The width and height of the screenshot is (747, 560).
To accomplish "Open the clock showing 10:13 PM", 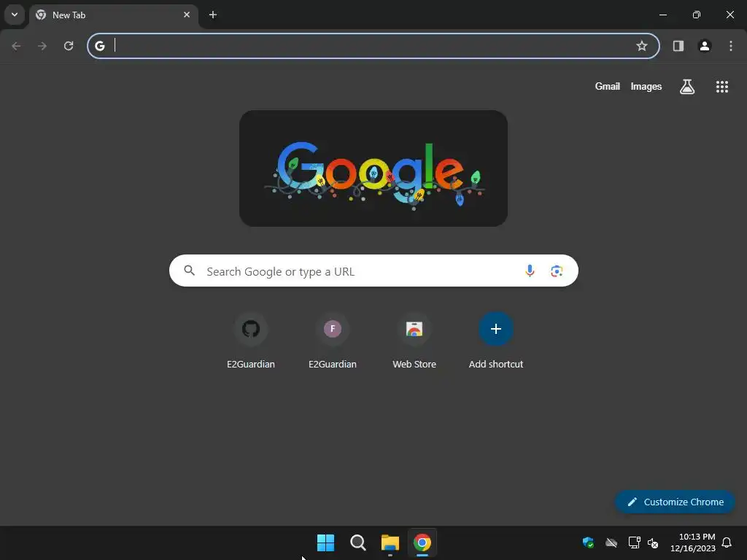I will coord(693,542).
